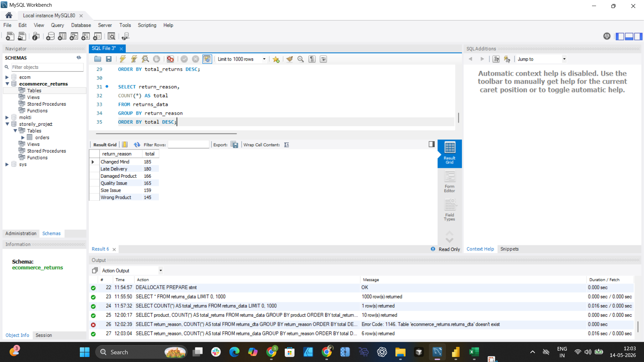Click the Explain query magnifier icon
644x362 pixels.
[145, 59]
